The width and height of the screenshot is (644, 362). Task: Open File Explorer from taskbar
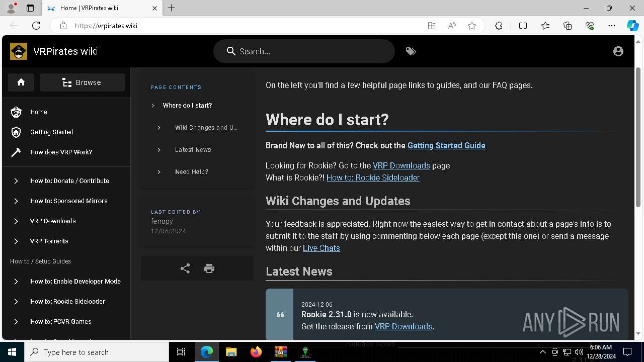tap(231, 352)
